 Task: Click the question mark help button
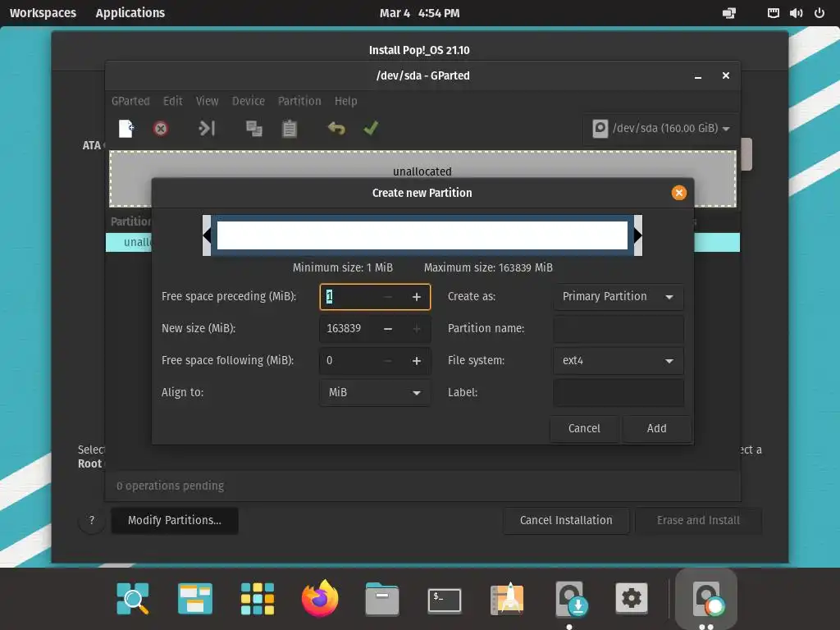point(92,521)
